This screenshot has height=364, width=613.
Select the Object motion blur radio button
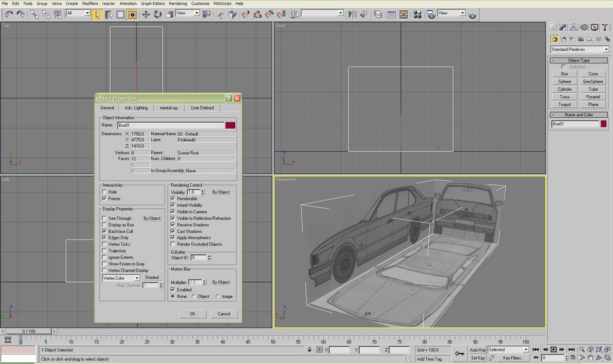193,296
